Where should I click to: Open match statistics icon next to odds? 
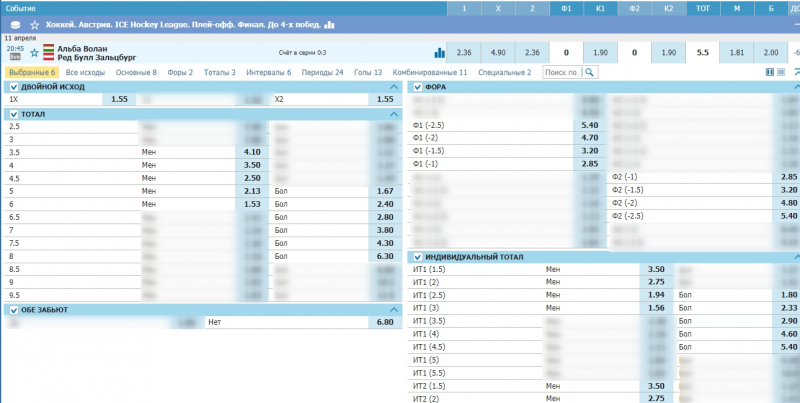[x=439, y=52]
